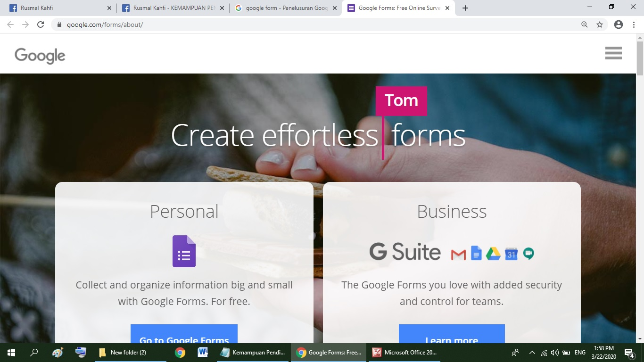Click the Google Calendar icon
Screen dimensions: 644x362
tap(512, 254)
